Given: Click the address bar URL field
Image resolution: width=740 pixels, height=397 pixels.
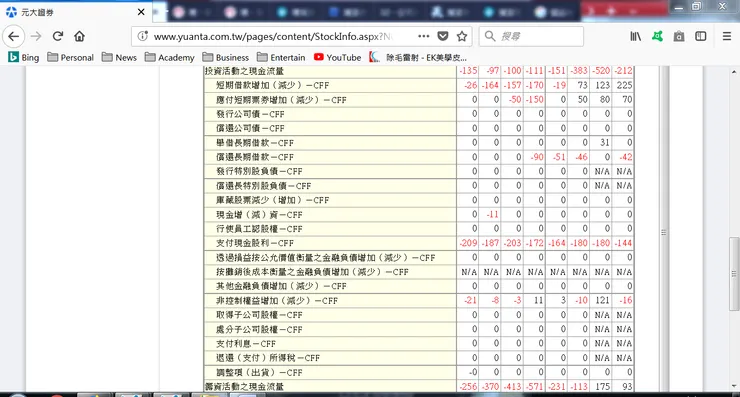Looking at the screenshot, I should coord(273,36).
